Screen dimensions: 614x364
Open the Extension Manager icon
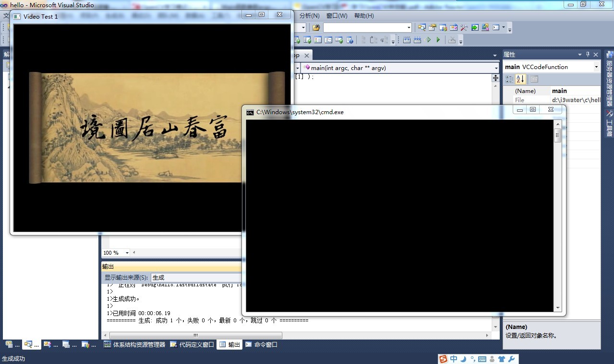pyautogui.click(x=485, y=28)
